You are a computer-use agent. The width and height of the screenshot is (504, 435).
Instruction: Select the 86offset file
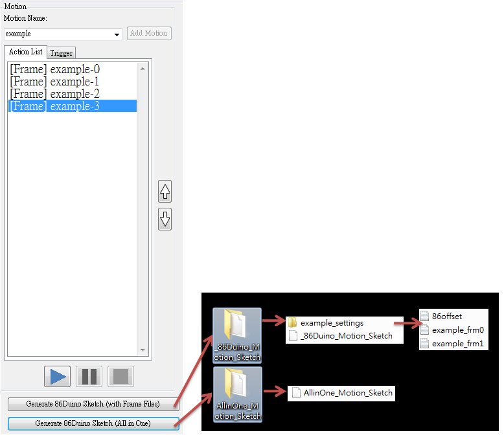tap(441, 317)
